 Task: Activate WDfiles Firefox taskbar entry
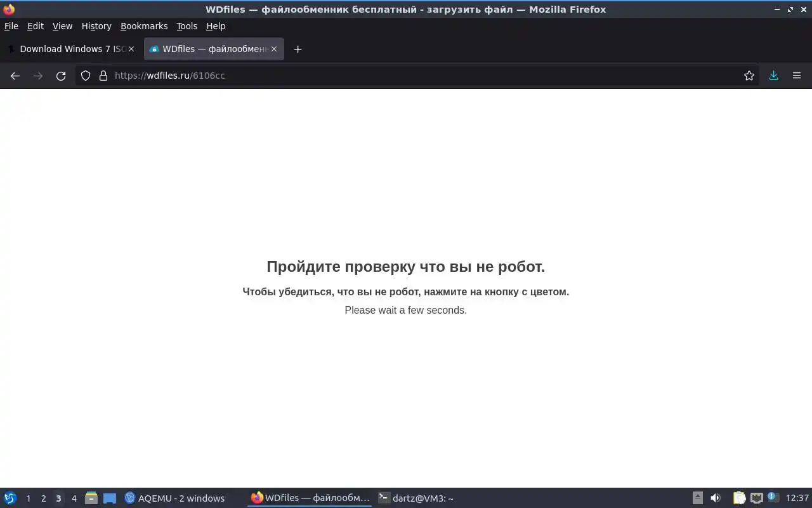click(x=310, y=498)
